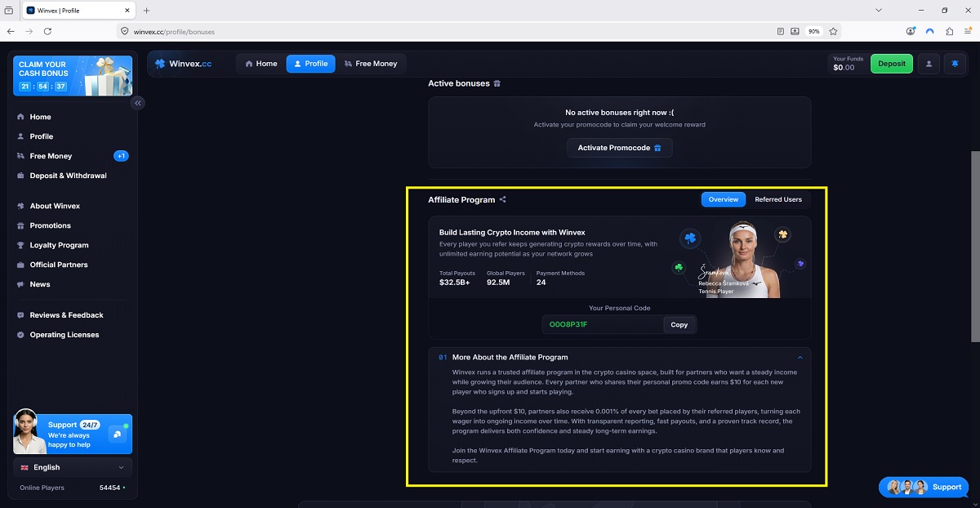The height and width of the screenshot is (508, 980).
Task: Open the tab overview icon at top left
Action: tap(9, 11)
